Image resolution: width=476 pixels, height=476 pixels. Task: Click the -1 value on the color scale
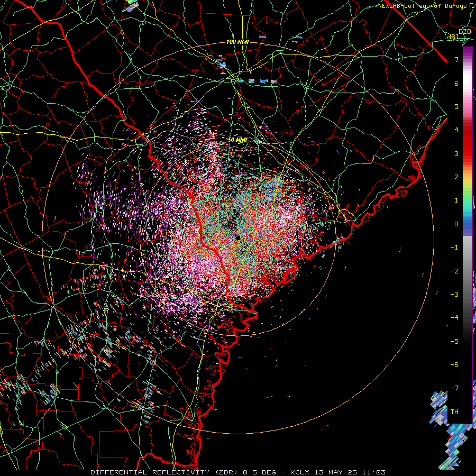pyautogui.click(x=454, y=248)
